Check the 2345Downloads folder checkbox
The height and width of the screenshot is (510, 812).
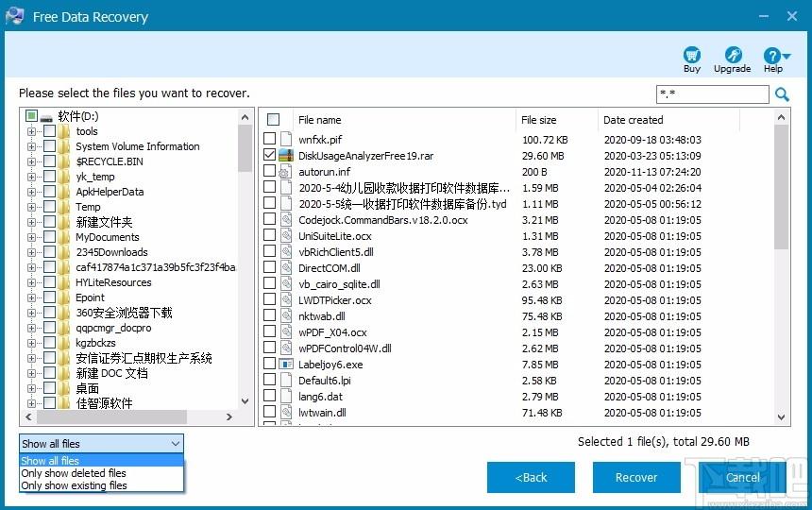tap(49, 251)
